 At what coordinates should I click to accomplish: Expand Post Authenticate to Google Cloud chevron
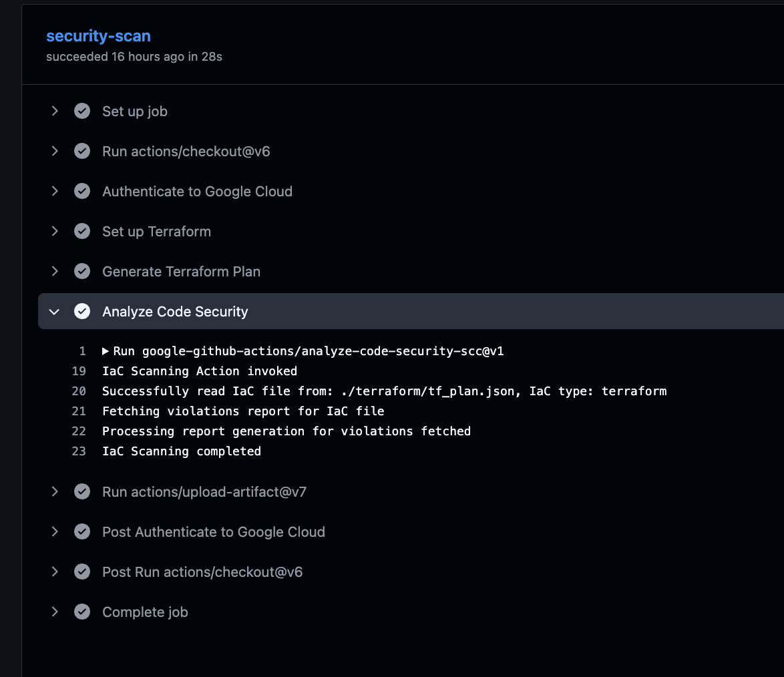pyautogui.click(x=55, y=531)
